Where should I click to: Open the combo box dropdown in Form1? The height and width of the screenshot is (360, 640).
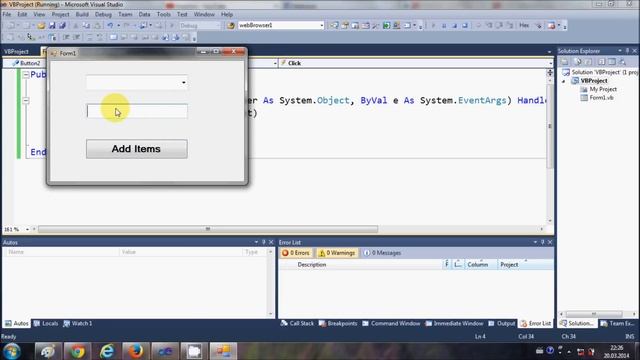pyautogui.click(x=184, y=83)
